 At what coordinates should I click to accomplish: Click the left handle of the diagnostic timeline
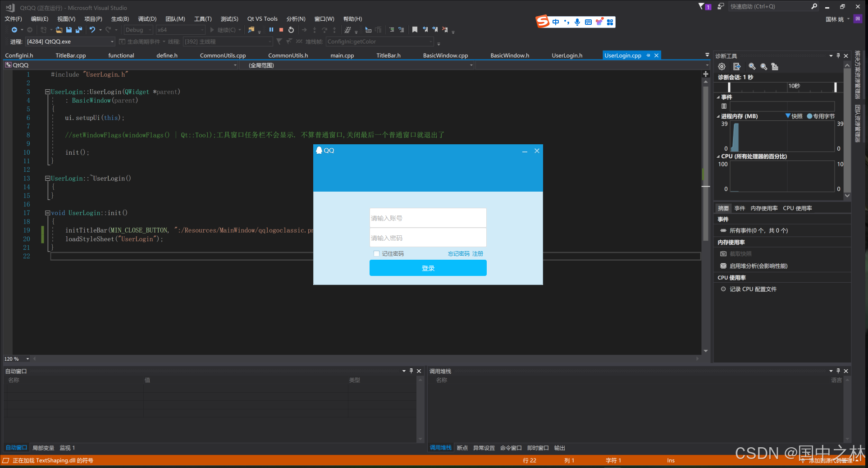tap(729, 87)
